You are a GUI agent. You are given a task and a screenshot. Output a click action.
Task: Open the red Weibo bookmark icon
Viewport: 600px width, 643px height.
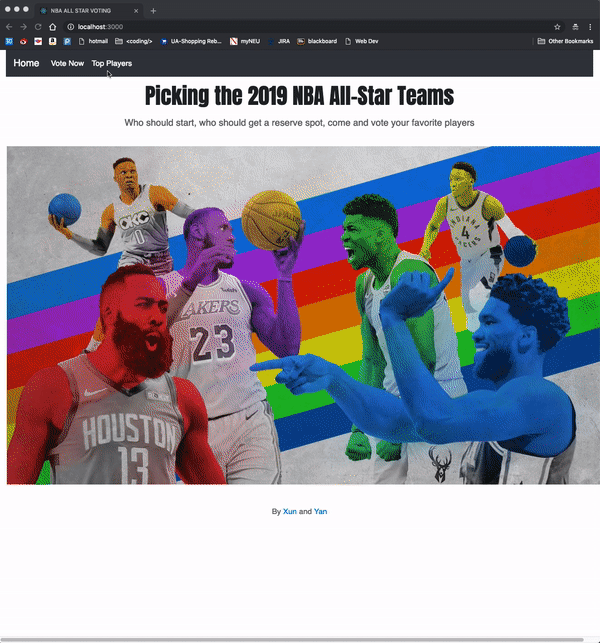click(23, 41)
